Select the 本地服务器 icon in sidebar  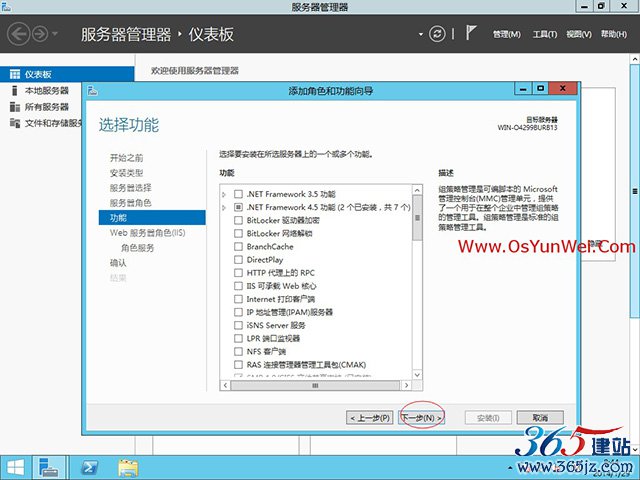click(x=15, y=90)
